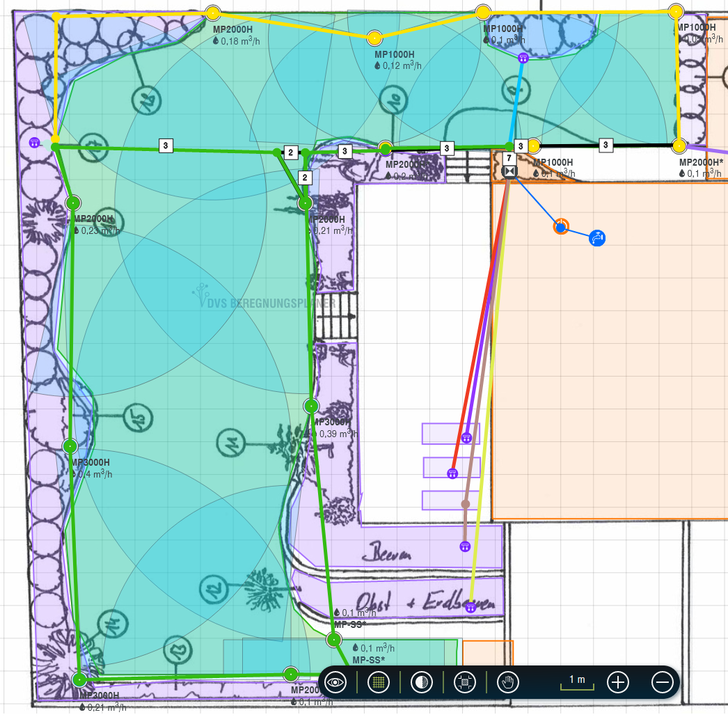Select the MP1000H 0,05 m³/h corner sprinkler
Viewport: 728px width, 717px height.
676,12
